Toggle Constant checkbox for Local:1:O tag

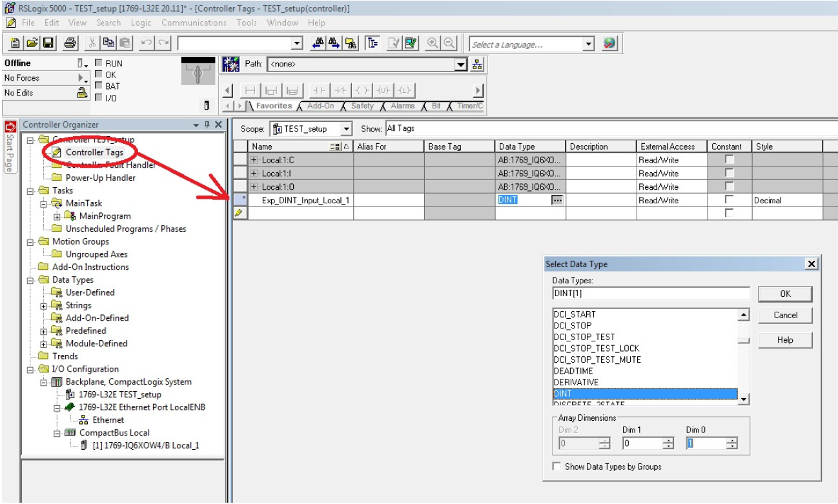730,186
